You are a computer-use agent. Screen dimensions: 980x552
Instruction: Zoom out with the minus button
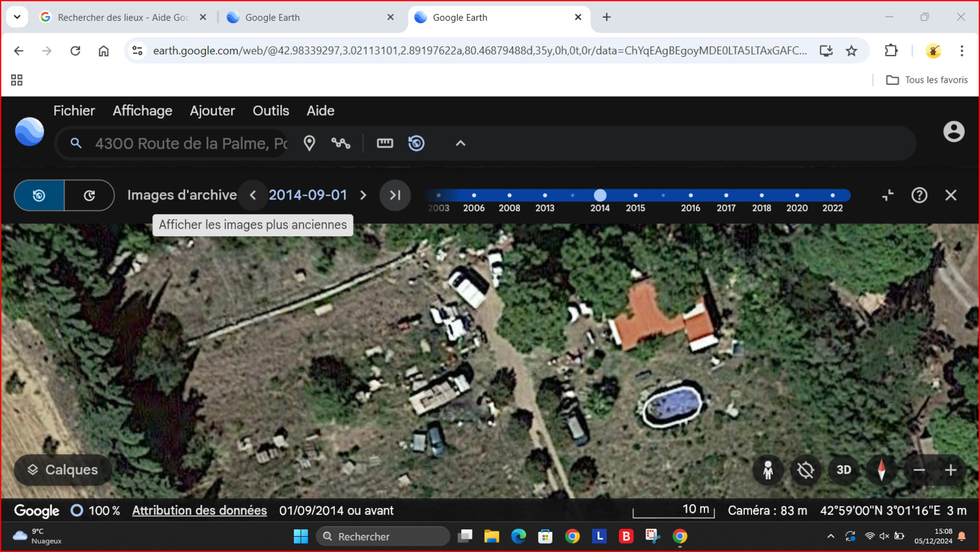tap(919, 470)
